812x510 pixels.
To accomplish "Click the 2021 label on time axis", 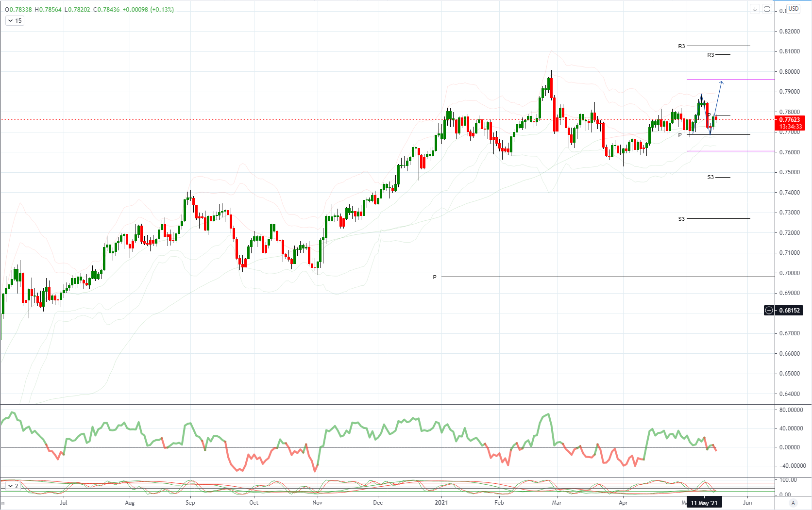I will tap(441, 503).
